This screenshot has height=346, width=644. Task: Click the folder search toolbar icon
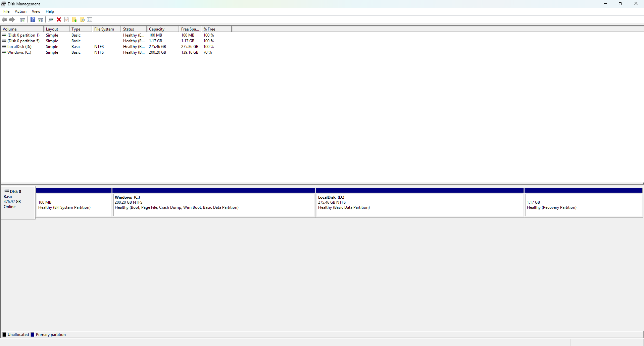pos(82,19)
